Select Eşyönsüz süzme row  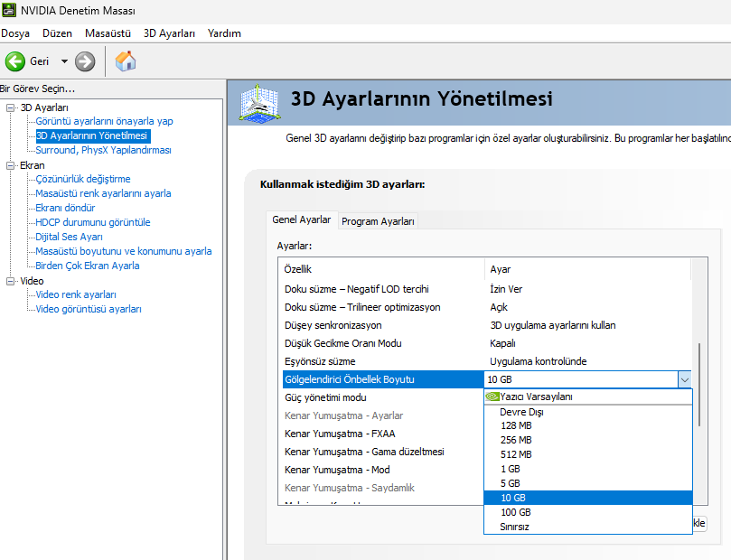(486, 361)
